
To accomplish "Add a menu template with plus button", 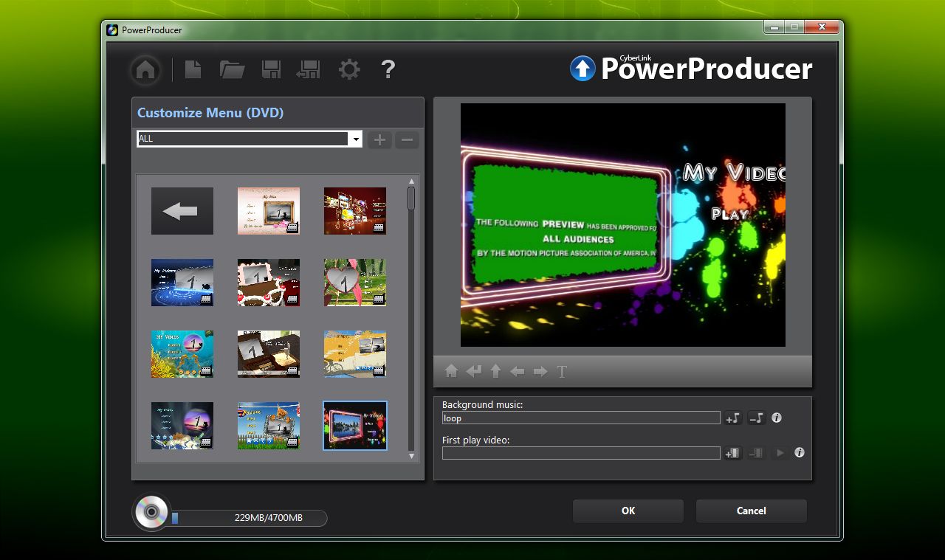I will 379,139.
